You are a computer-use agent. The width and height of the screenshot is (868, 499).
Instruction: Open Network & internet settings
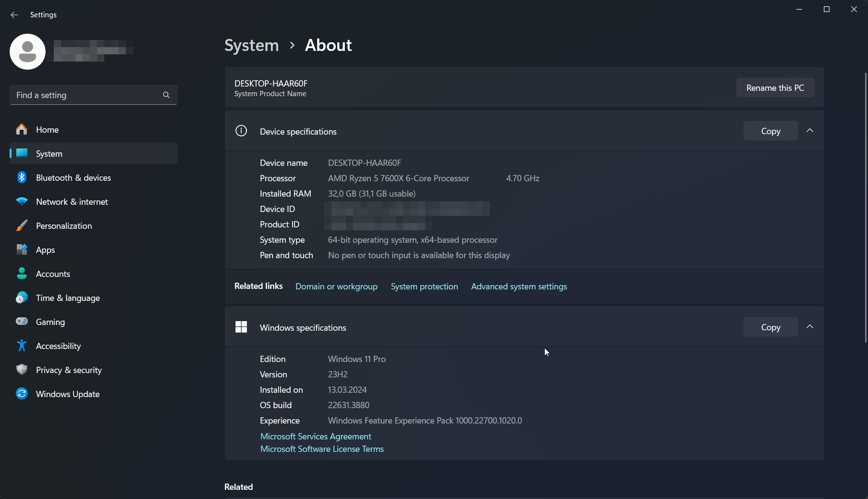click(x=94, y=201)
